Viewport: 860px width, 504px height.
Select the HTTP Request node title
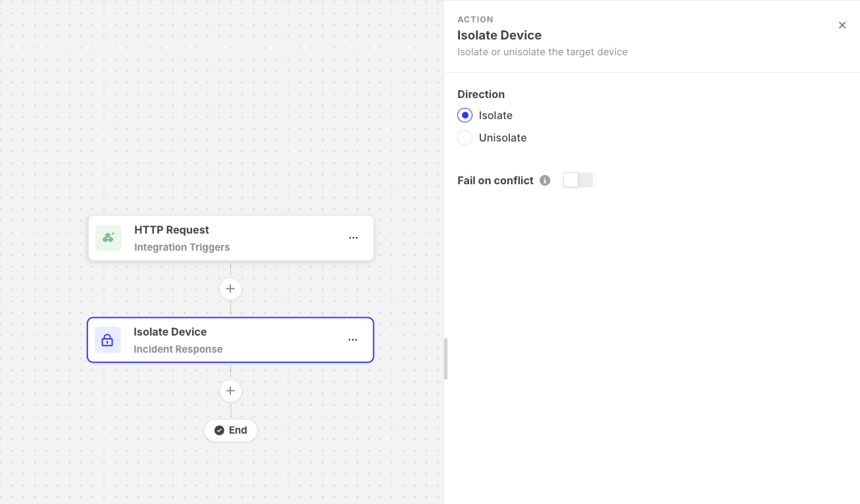172,230
